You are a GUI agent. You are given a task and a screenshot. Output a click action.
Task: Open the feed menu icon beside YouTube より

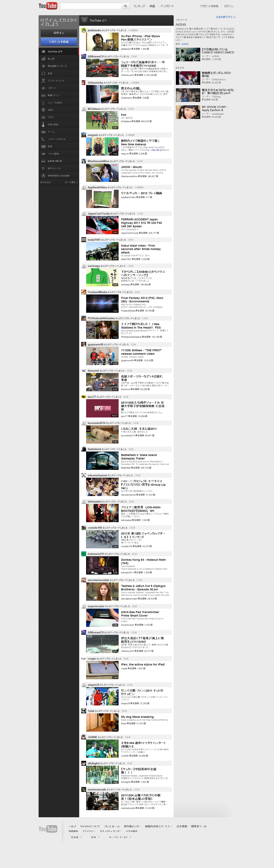coord(84,20)
